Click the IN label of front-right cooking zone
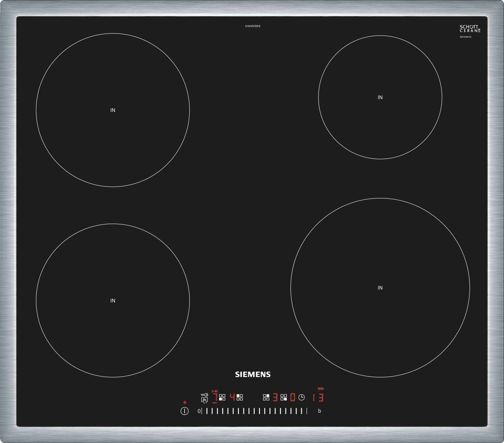504x443 pixels. (x=380, y=288)
